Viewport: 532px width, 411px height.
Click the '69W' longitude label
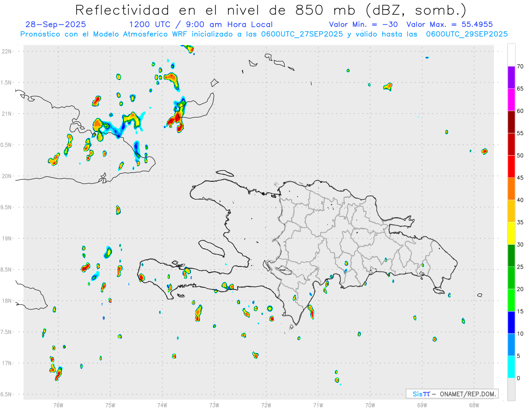pos(422,405)
